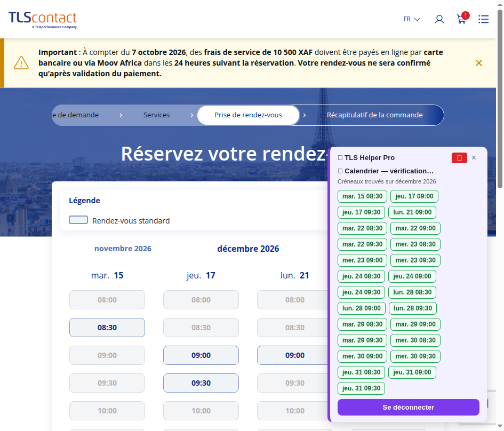504x431 pixels.
Task: Select helper chip jeu. 31 09:30
Action: click(361, 388)
